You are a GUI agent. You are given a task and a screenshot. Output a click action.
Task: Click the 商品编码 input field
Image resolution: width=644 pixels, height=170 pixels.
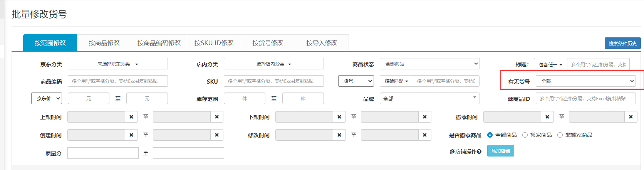tap(118, 81)
